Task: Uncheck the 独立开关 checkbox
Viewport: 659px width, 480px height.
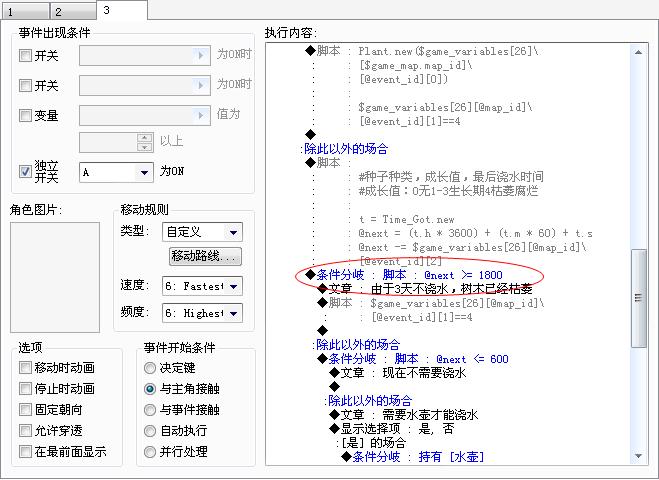Action: point(25,171)
